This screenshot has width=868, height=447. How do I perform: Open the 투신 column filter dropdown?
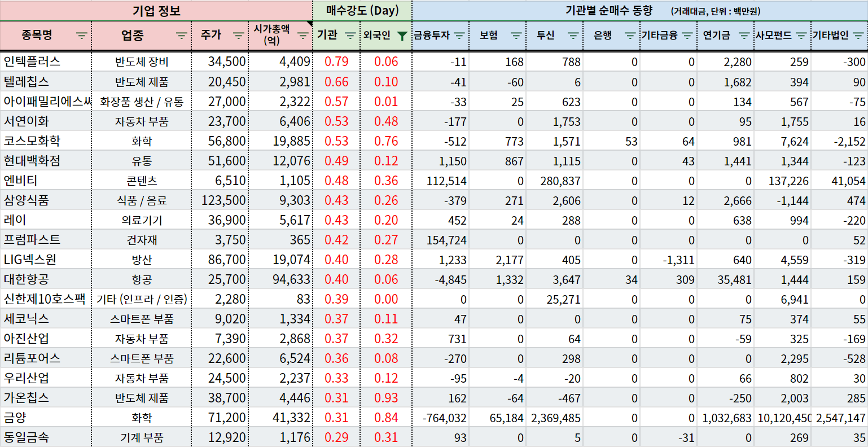pos(573,36)
